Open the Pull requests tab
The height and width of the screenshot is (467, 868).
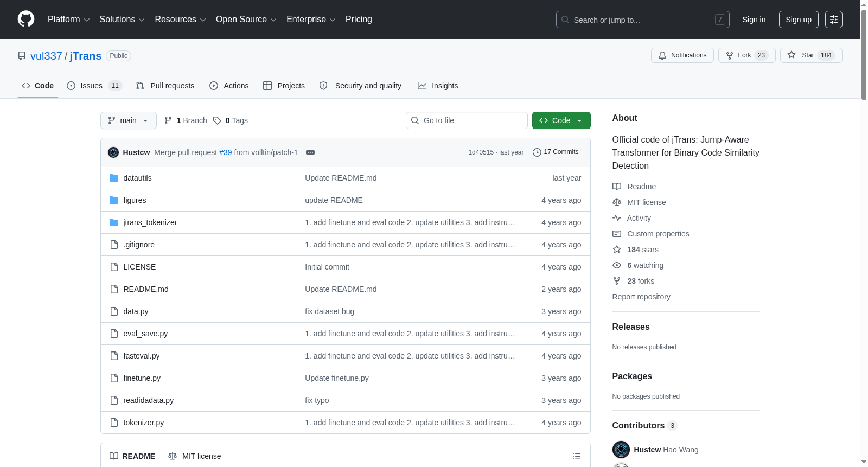point(165,86)
